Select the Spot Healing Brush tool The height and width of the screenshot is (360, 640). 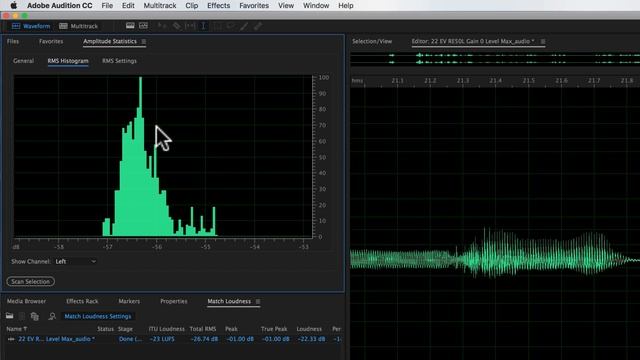click(x=258, y=26)
